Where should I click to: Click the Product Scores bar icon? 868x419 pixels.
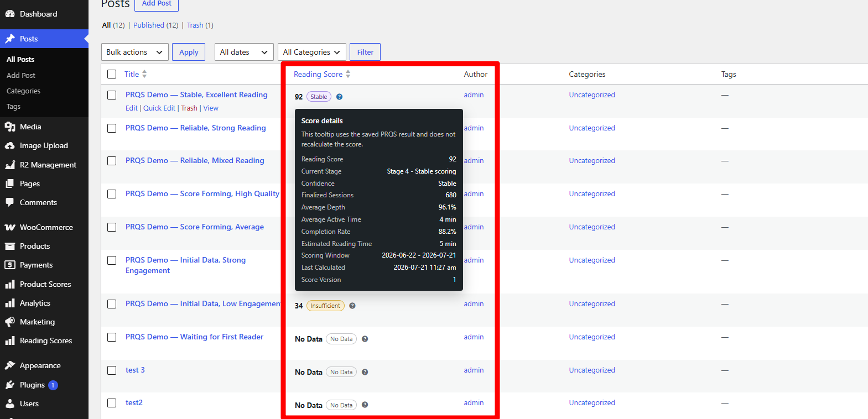tap(10, 284)
